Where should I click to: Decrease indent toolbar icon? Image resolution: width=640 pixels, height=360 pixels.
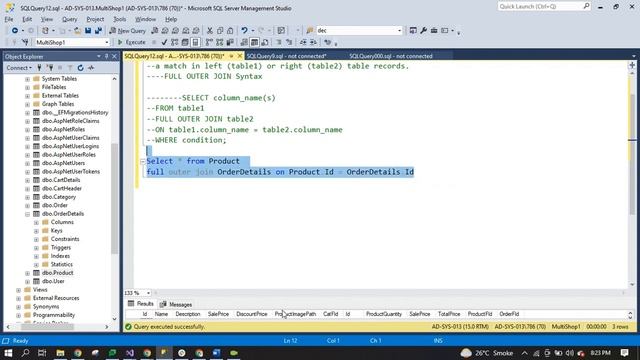point(303,42)
